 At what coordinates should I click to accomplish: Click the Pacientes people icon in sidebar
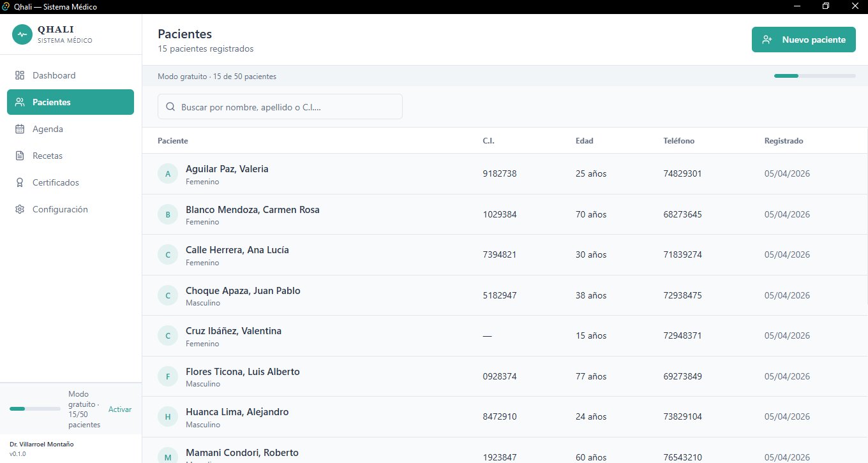(x=20, y=102)
